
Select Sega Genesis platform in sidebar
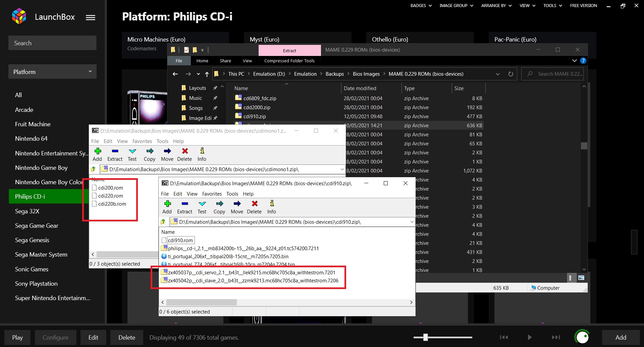coord(32,240)
